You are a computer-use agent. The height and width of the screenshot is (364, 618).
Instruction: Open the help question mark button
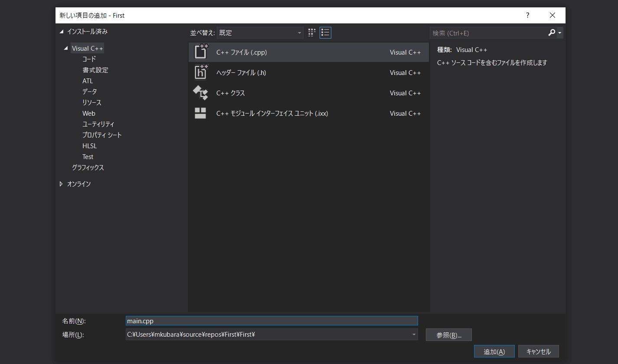pos(528,16)
